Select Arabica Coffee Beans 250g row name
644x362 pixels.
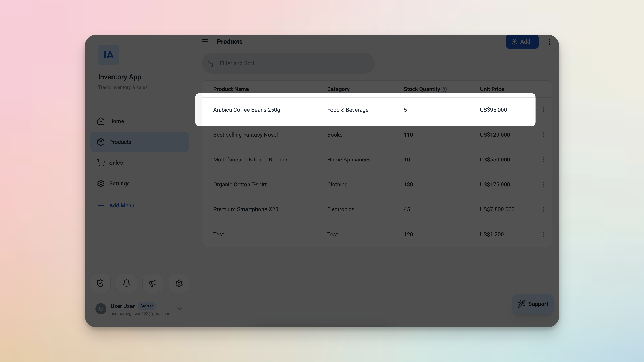(246, 110)
